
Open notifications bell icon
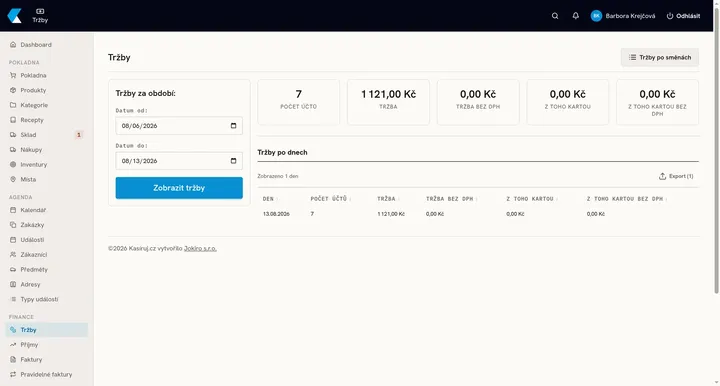pyautogui.click(x=575, y=16)
